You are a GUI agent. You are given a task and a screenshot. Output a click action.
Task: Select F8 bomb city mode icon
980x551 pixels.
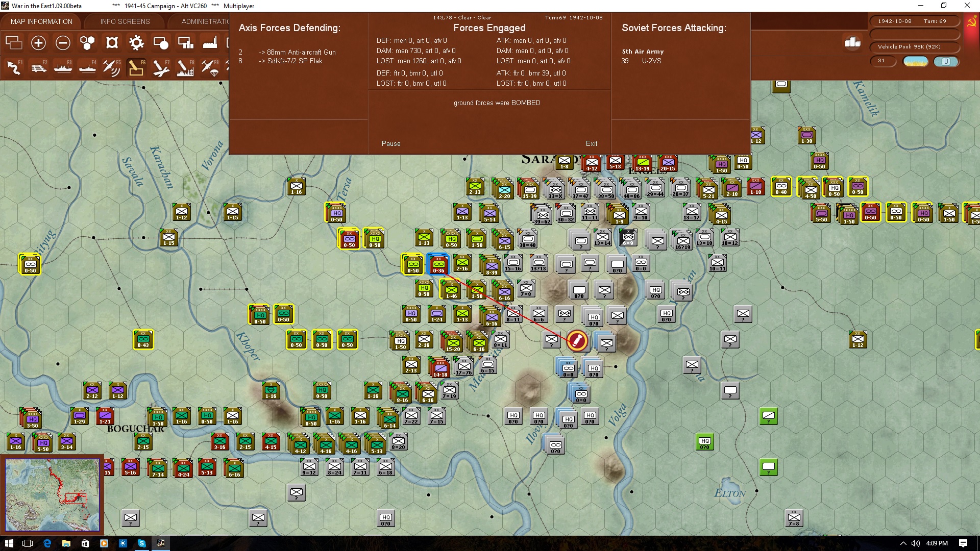click(x=185, y=68)
